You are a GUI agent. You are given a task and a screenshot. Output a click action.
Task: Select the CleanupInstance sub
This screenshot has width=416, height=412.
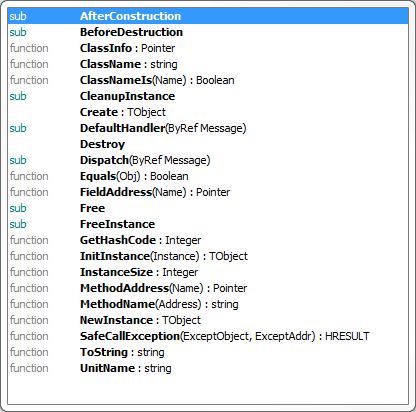(x=208, y=96)
